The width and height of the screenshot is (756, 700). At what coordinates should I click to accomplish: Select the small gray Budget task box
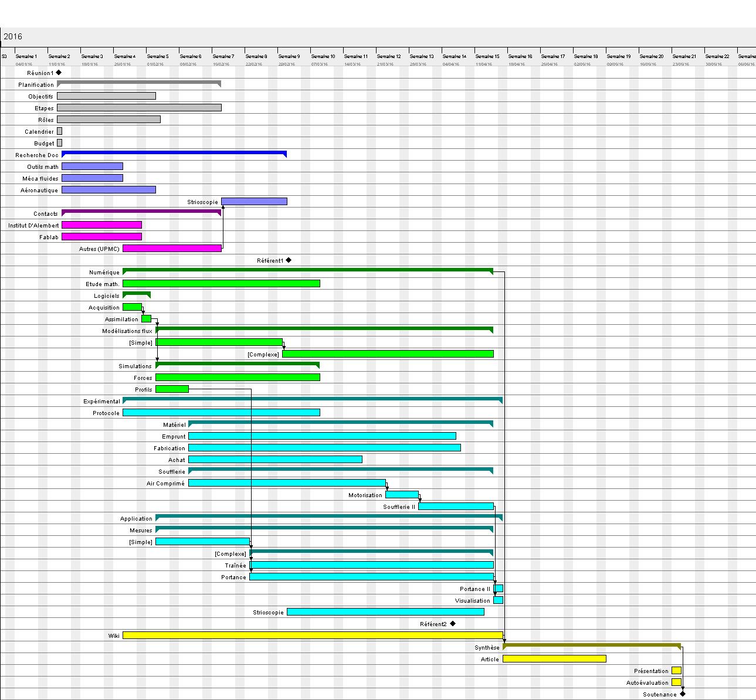59,143
